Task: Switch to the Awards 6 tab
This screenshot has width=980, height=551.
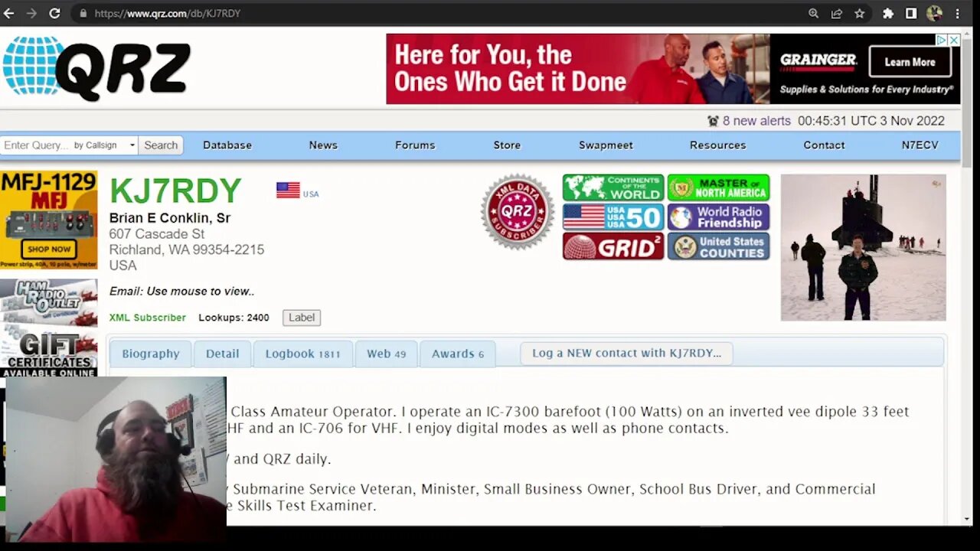Action: [458, 354]
